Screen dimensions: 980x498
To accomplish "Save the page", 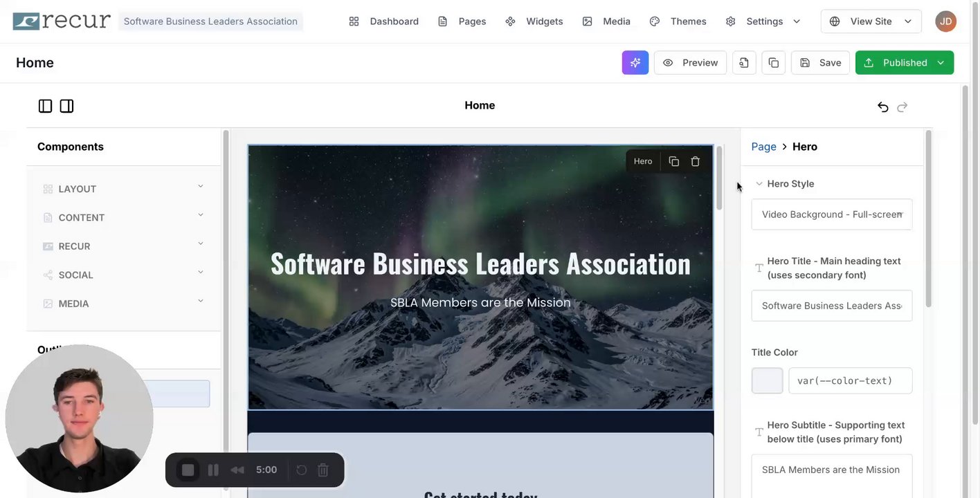I will click(820, 62).
